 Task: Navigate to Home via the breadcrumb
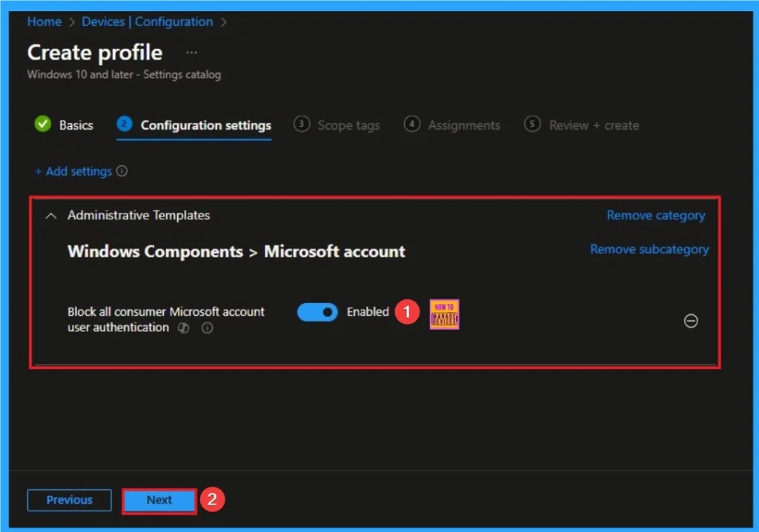coord(44,21)
